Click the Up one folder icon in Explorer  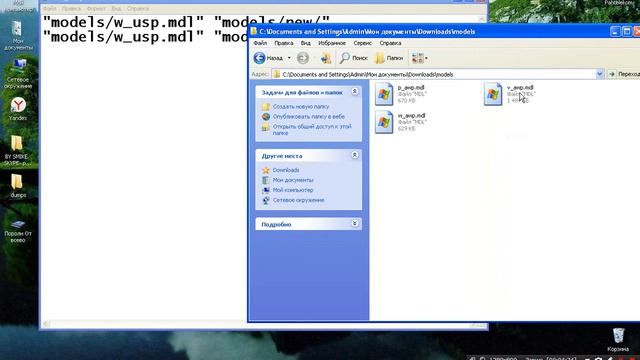coord(326,58)
